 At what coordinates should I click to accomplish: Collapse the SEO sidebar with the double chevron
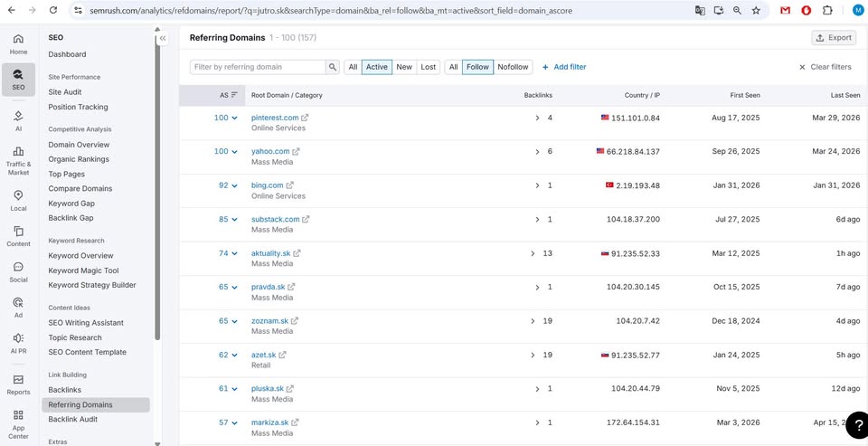tap(163, 39)
